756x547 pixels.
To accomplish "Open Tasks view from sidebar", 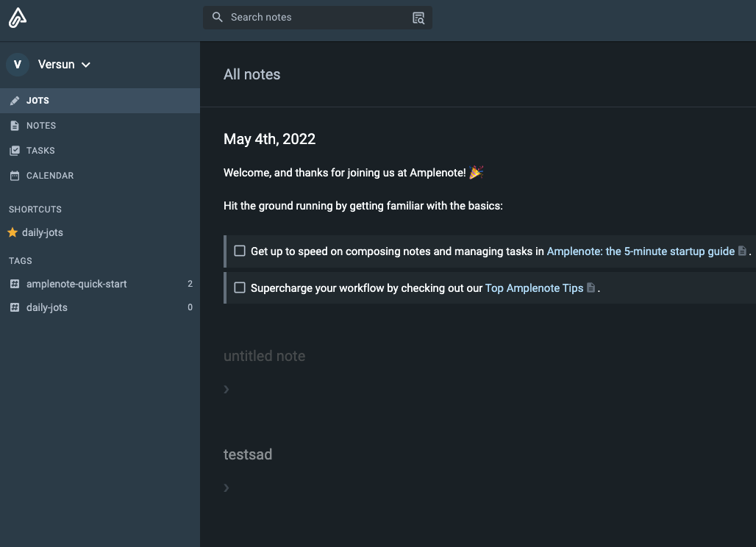I will click(x=40, y=151).
